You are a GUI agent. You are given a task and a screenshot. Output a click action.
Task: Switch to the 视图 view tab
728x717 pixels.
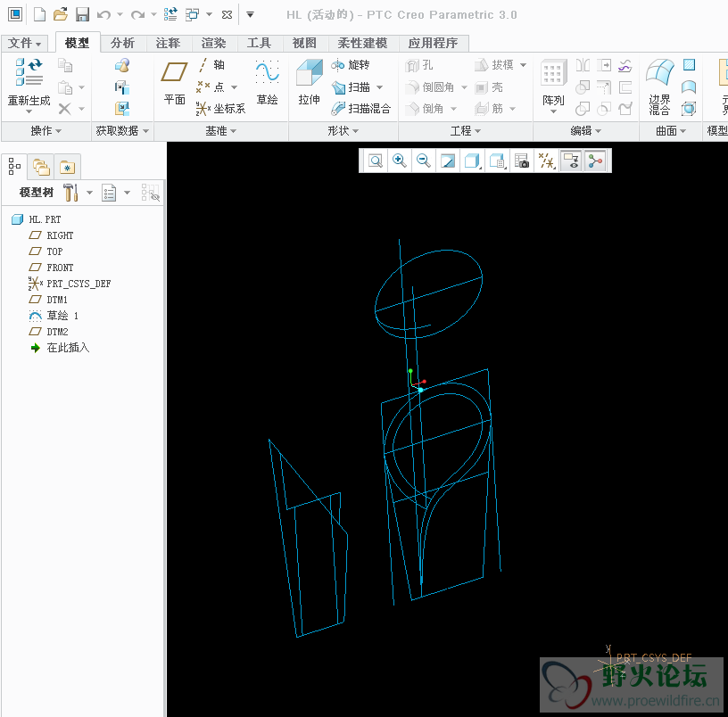[x=304, y=43]
